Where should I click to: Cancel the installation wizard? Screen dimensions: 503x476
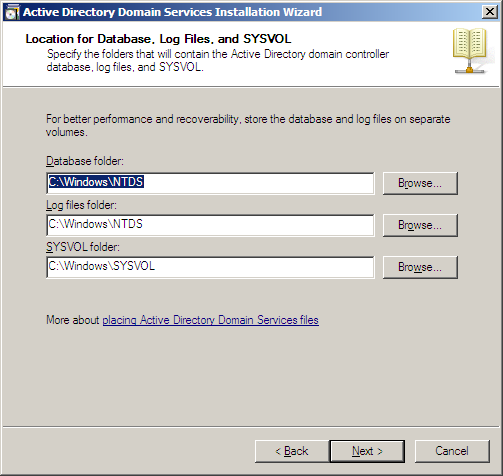452,451
